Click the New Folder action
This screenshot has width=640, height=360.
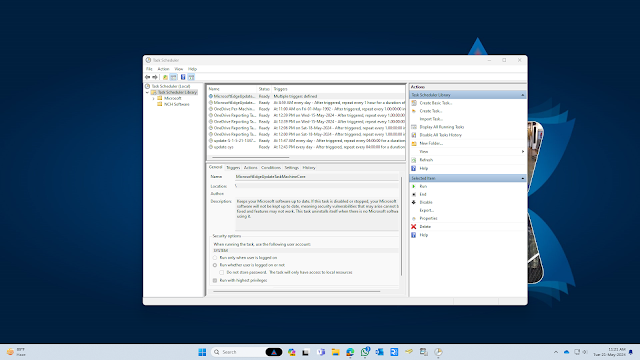click(431, 143)
